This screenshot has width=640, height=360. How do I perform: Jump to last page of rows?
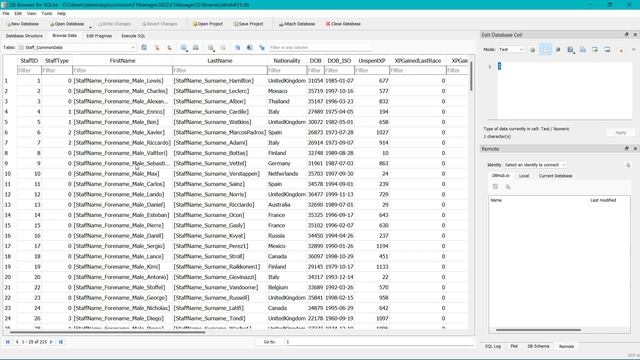coord(60,342)
